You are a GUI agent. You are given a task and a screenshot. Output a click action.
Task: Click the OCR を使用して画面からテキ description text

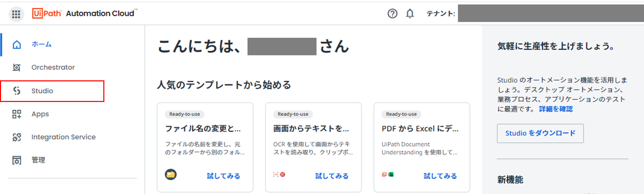(313, 148)
